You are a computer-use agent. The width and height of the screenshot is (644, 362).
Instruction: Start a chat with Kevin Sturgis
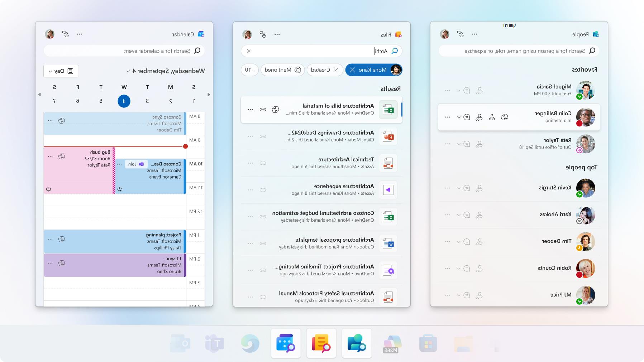[467, 188]
